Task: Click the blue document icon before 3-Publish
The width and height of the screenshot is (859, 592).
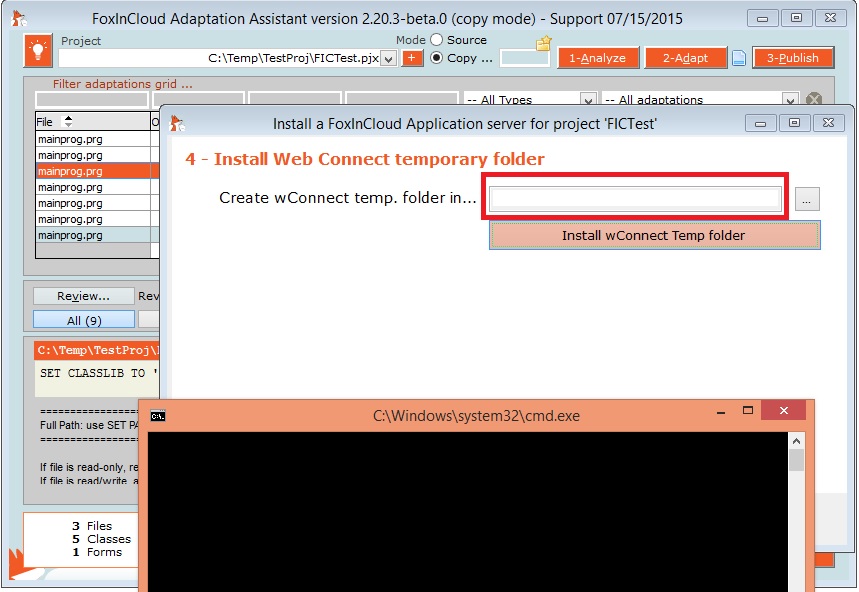Action: coord(739,58)
